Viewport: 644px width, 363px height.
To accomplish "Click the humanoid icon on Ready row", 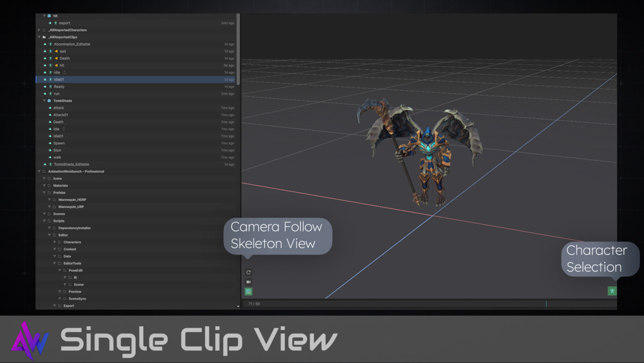I will click(x=51, y=86).
